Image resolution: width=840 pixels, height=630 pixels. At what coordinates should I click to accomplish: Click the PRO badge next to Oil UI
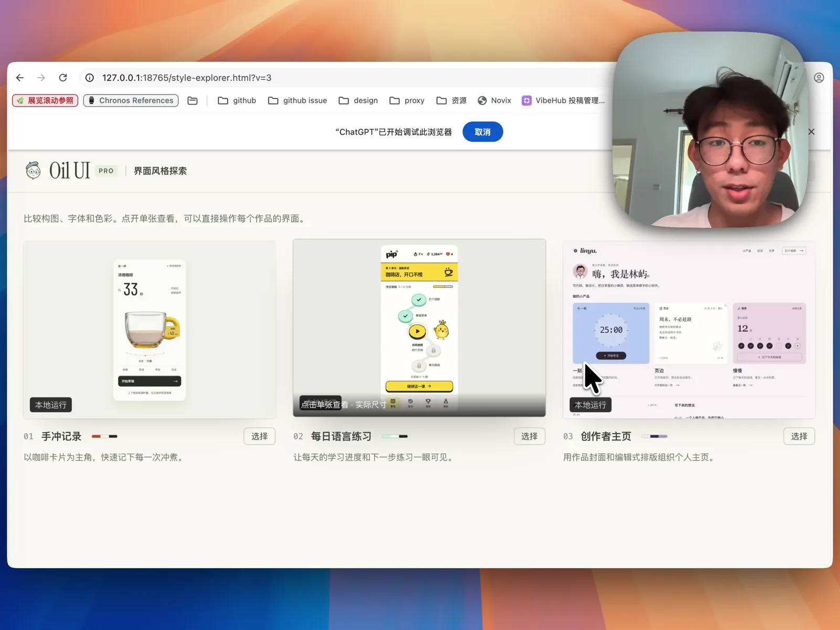[x=106, y=171]
